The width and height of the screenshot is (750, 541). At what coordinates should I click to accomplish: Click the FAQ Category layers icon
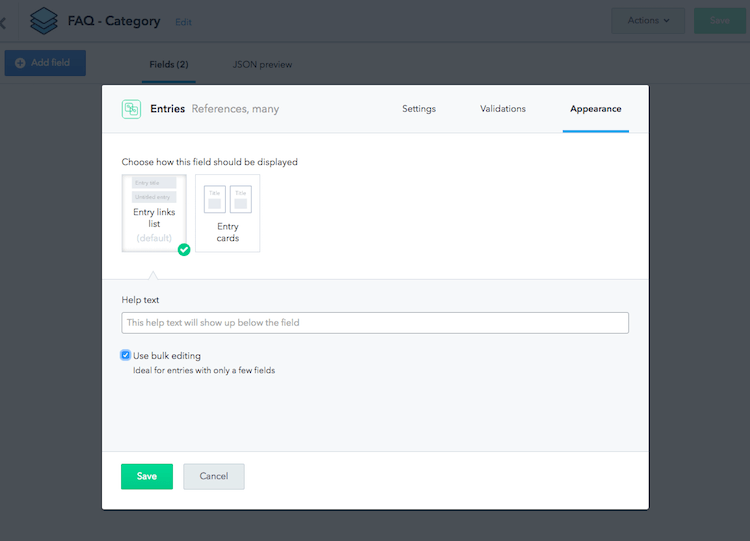click(44, 21)
